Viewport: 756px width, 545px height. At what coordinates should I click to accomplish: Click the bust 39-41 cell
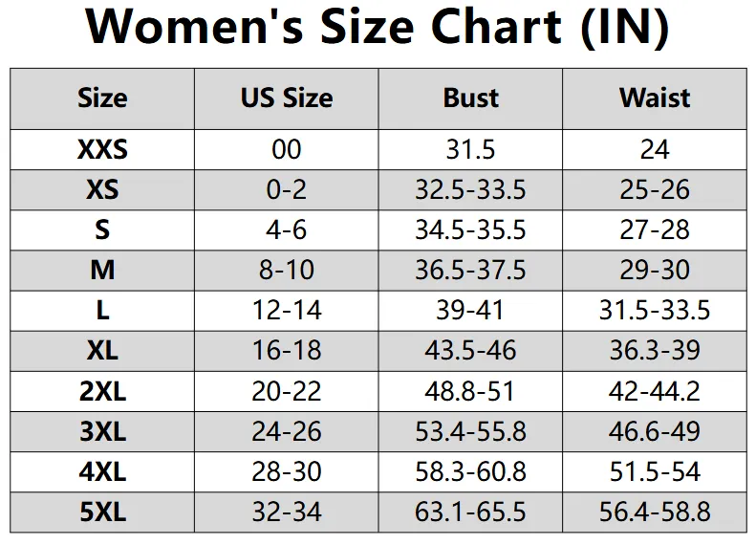tap(470, 310)
